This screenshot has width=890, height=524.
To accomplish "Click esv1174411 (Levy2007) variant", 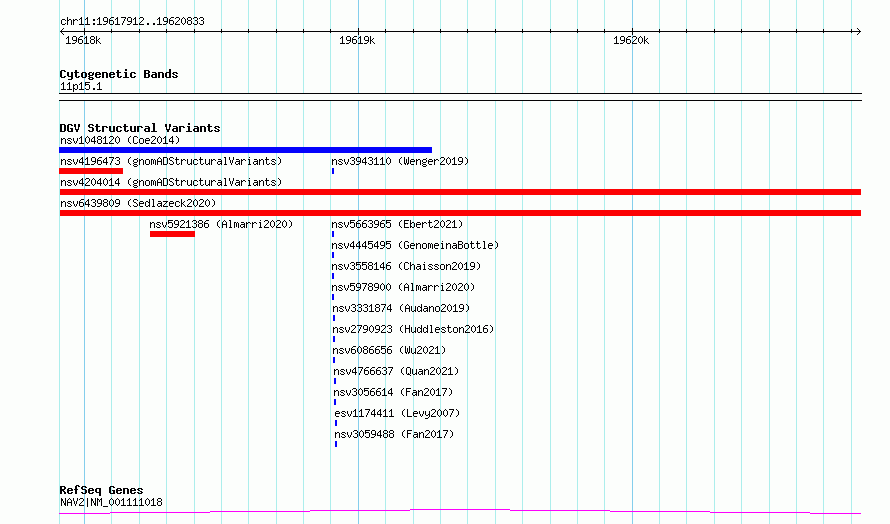I will click(397, 413).
